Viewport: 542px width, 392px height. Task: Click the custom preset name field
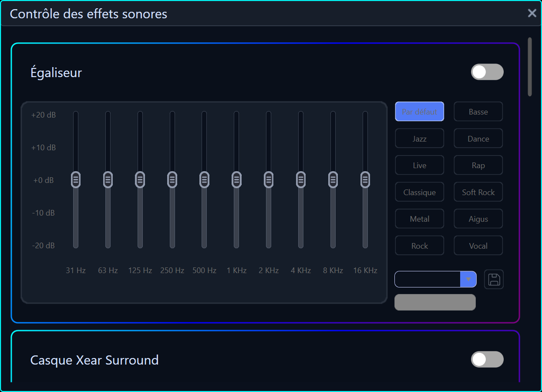(x=428, y=279)
